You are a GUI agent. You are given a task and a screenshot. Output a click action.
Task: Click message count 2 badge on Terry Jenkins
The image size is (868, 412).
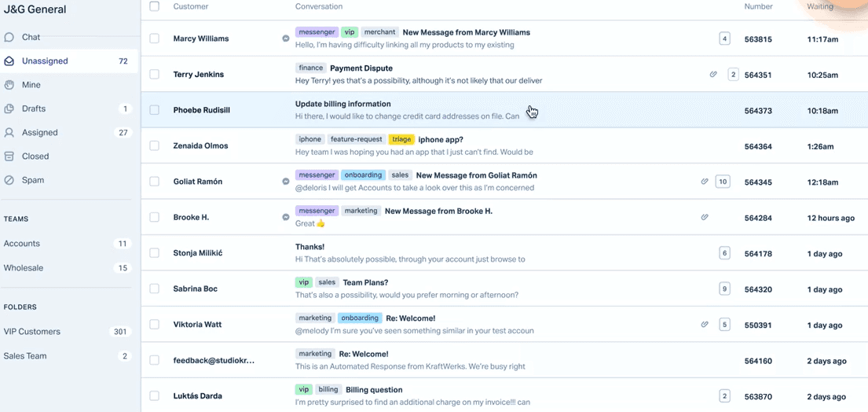point(733,74)
